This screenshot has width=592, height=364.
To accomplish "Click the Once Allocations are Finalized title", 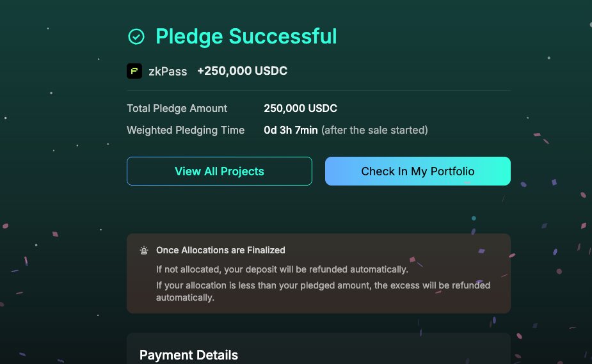I will [221, 250].
